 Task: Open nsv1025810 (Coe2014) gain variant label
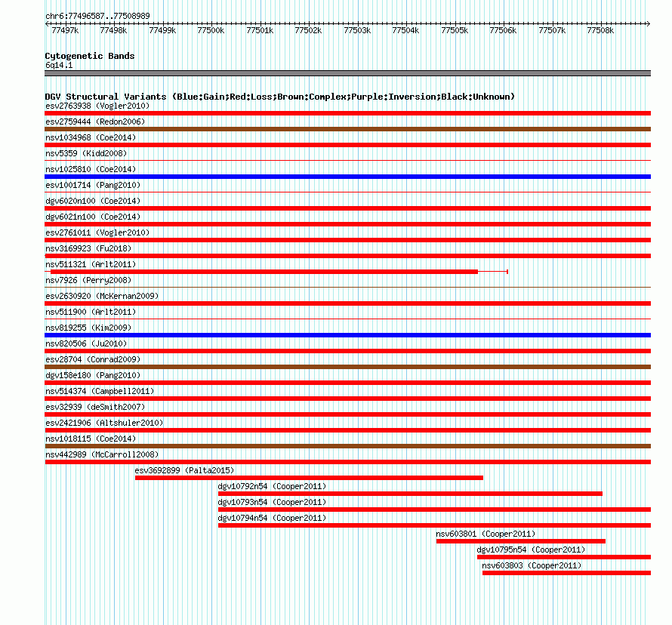pos(91,169)
